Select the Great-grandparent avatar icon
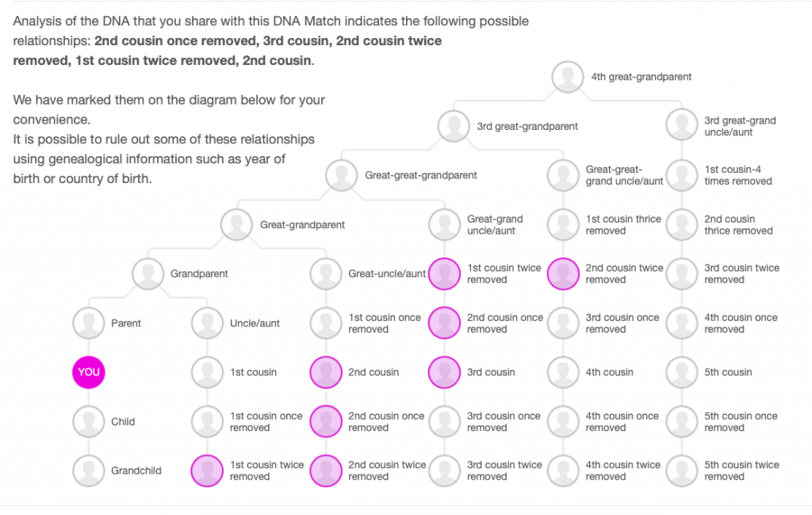This screenshot has width=812, height=515. click(237, 225)
